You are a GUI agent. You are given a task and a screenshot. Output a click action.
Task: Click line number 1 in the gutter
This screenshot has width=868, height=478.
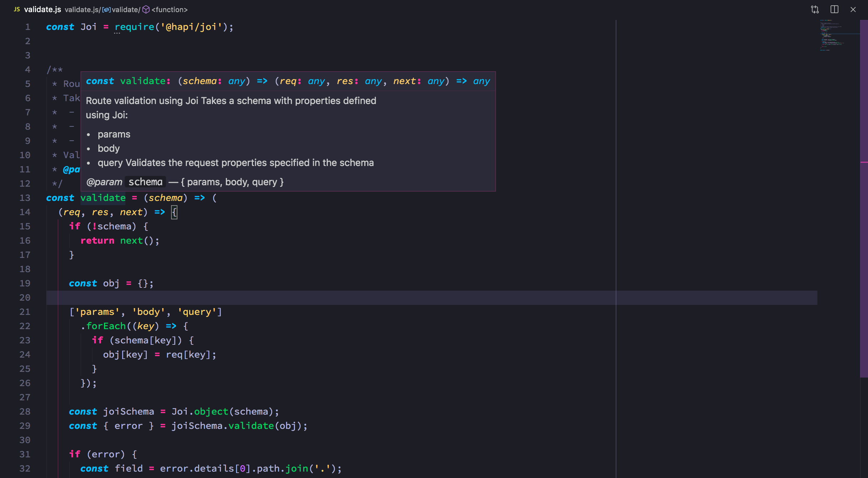(28, 27)
